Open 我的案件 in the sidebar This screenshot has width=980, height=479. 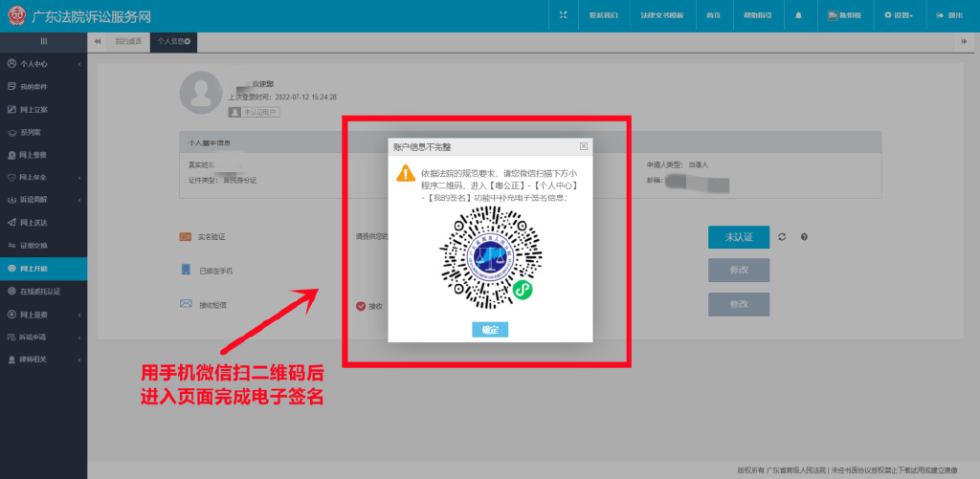(43, 87)
